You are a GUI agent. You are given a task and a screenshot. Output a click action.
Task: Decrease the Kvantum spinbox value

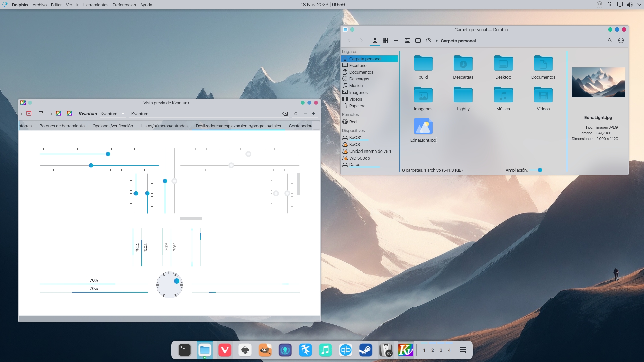pos(305,114)
